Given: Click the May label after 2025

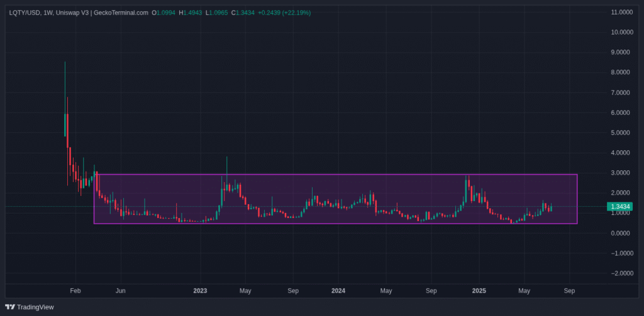Looking at the screenshot, I should (524, 290).
